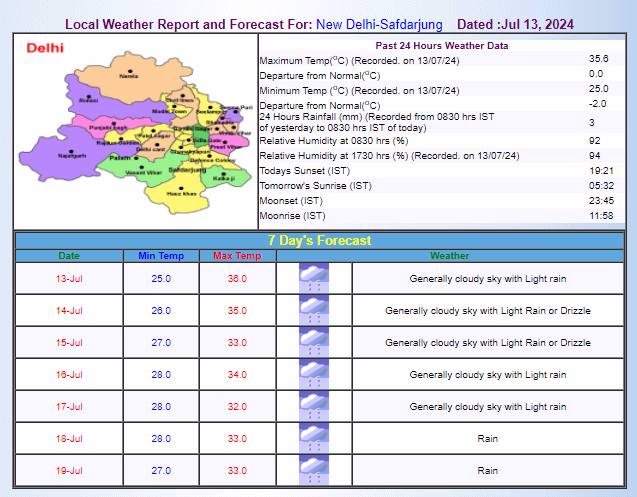This screenshot has width=637, height=497.
Task: Click the 14-Jul rain cloud icon
Action: point(314,310)
